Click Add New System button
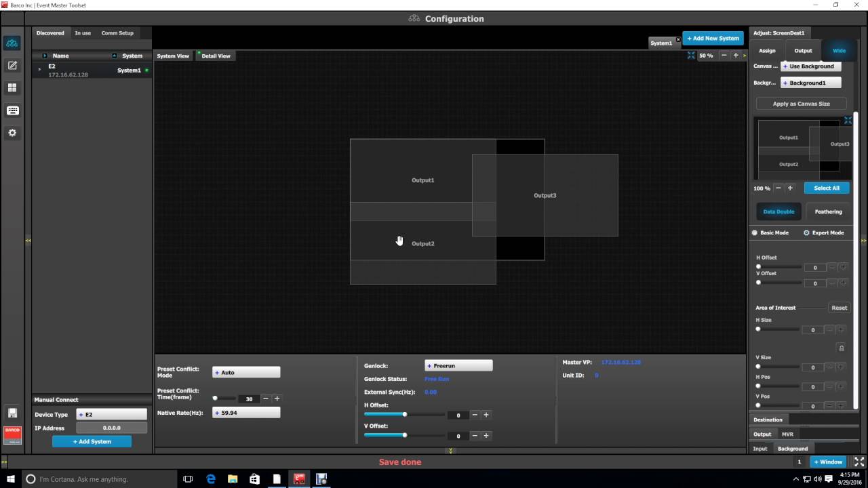 click(x=713, y=39)
